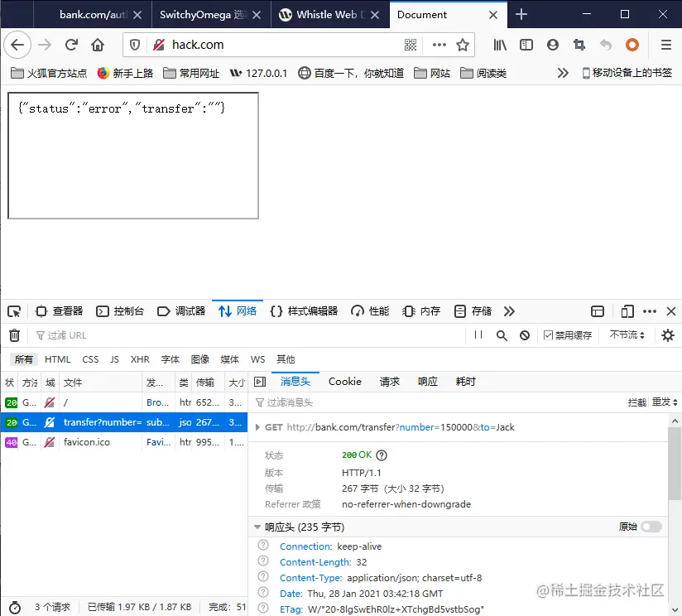Click the Block (拦截) button
This screenshot has width=682, height=616.
coord(637,402)
